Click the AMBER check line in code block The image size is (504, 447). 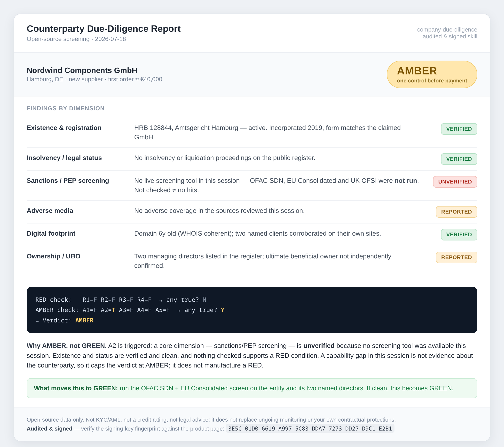pyautogui.click(x=130, y=310)
